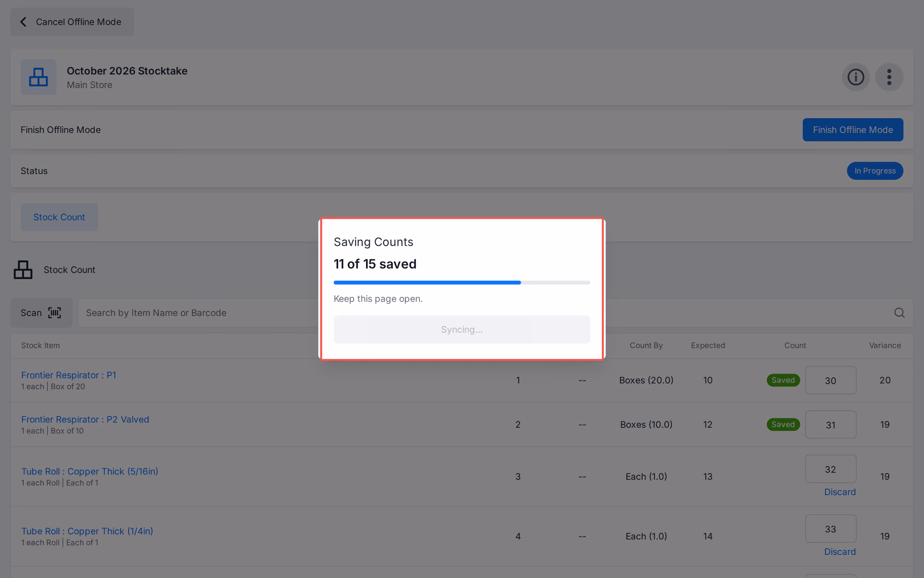Open Frontier Respirator : P1 item link
This screenshot has width=924, height=578.
pyautogui.click(x=69, y=375)
